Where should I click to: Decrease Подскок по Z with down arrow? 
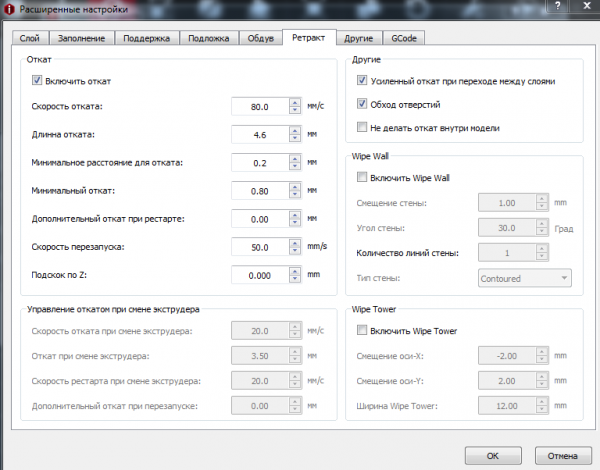[295, 279]
